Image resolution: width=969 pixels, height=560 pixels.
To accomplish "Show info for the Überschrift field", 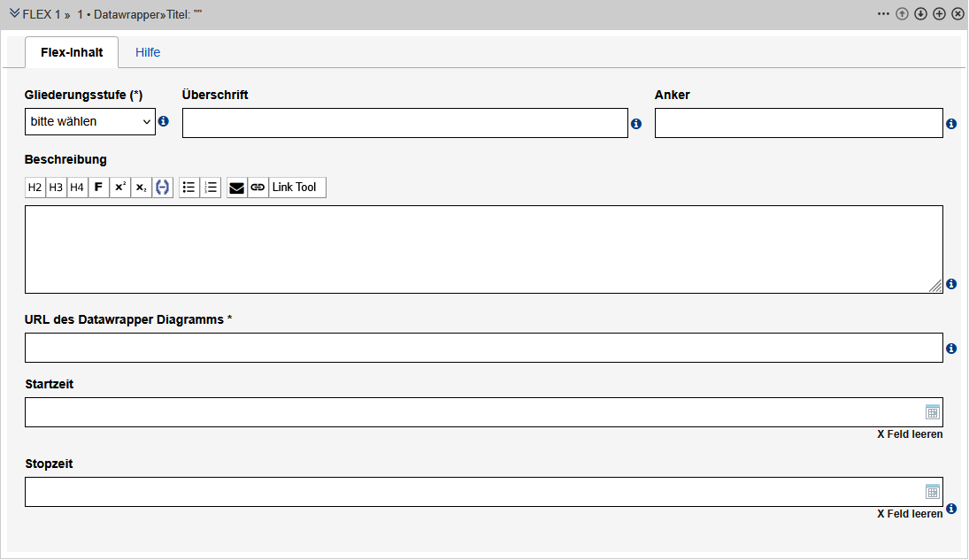I will [635, 124].
